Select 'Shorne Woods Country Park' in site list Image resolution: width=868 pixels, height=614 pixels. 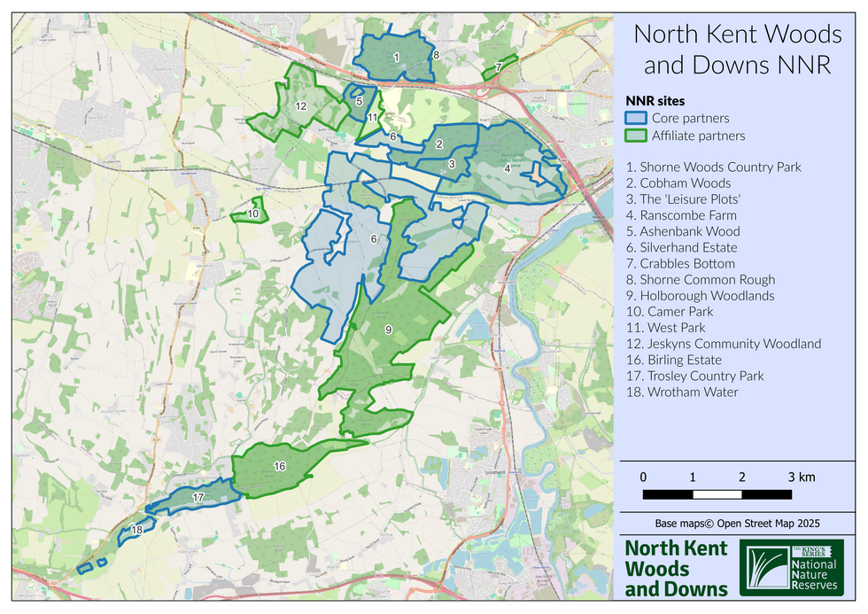713,167
